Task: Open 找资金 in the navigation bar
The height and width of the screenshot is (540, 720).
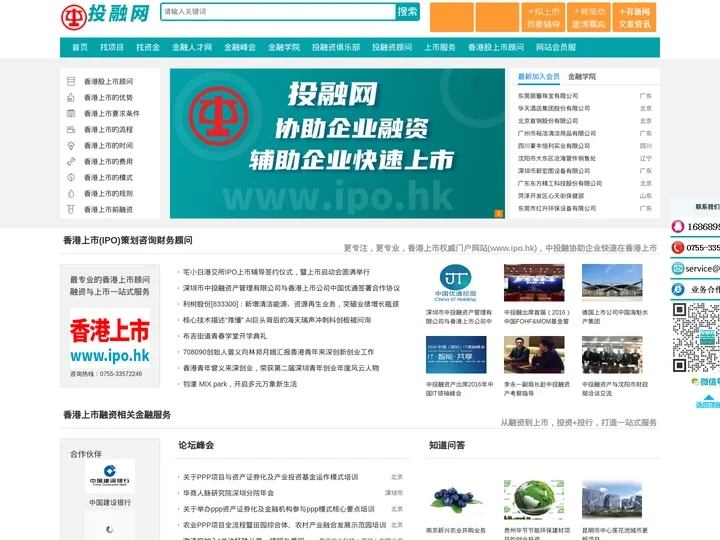Action: click(147, 47)
